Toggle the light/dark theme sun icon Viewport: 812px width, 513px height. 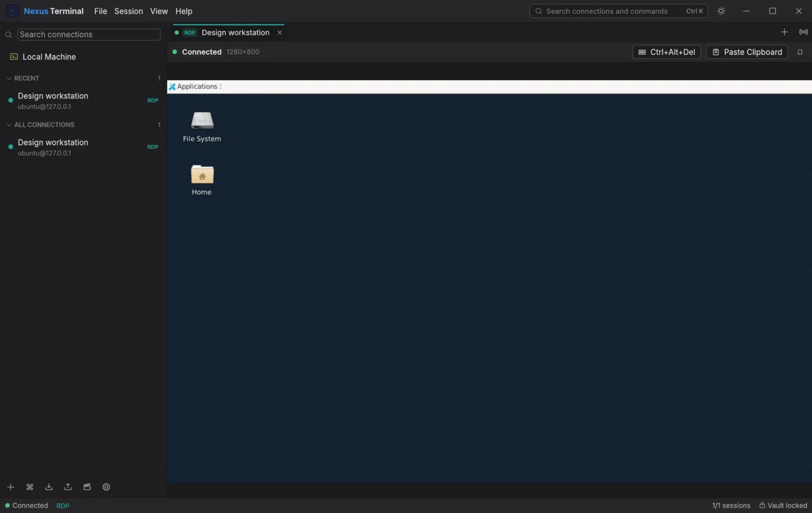pos(721,11)
